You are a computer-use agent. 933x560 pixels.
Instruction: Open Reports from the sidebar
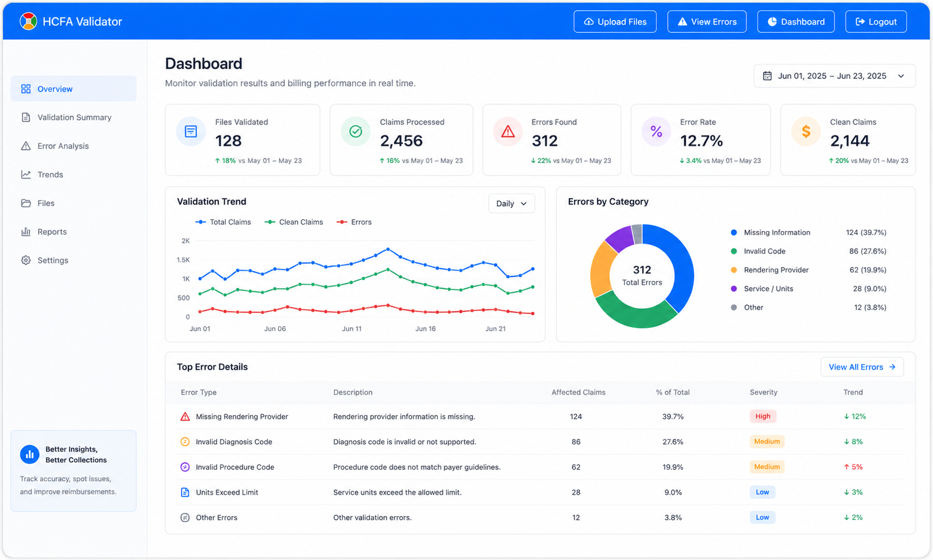pos(73,232)
